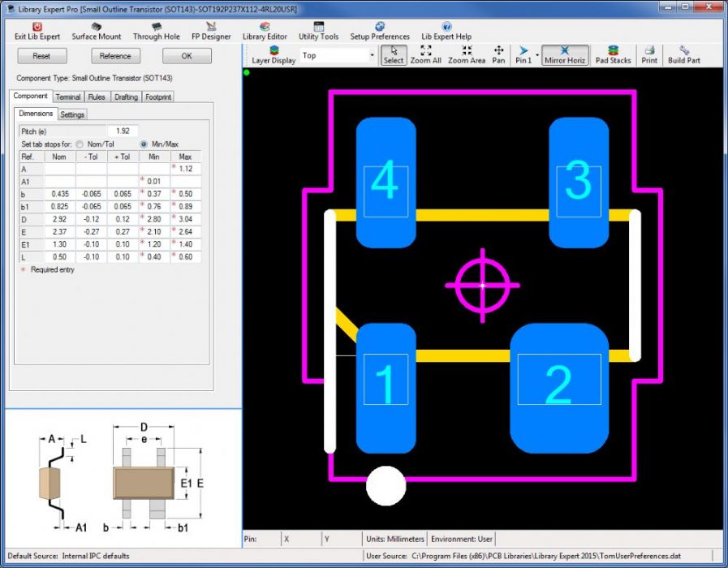Expand the Top layer dropdown
Viewport: 728px width, 568px height.
coord(372,56)
